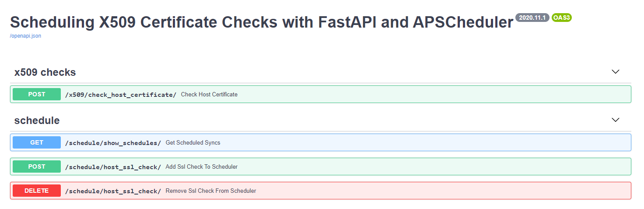The height and width of the screenshot is (209, 644).
Task: Select the /x509/check_host_certificate/ path text
Action: click(120, 95)
